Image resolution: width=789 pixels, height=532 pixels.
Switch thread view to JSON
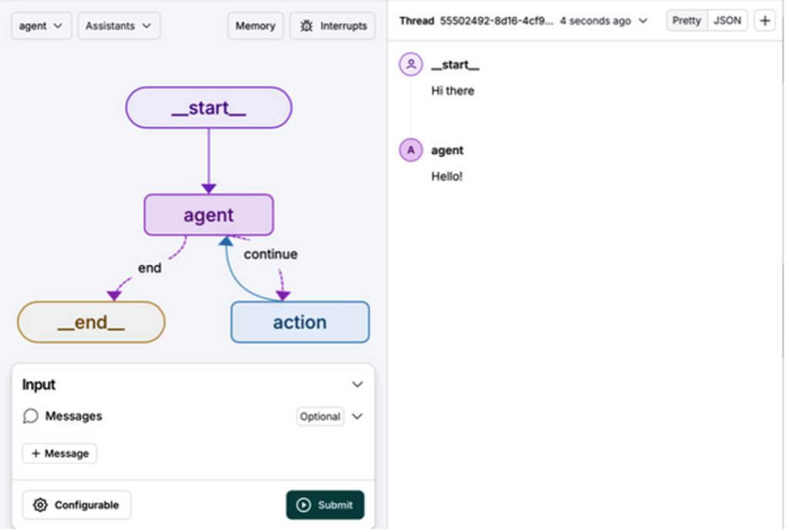tap(727, 21)
